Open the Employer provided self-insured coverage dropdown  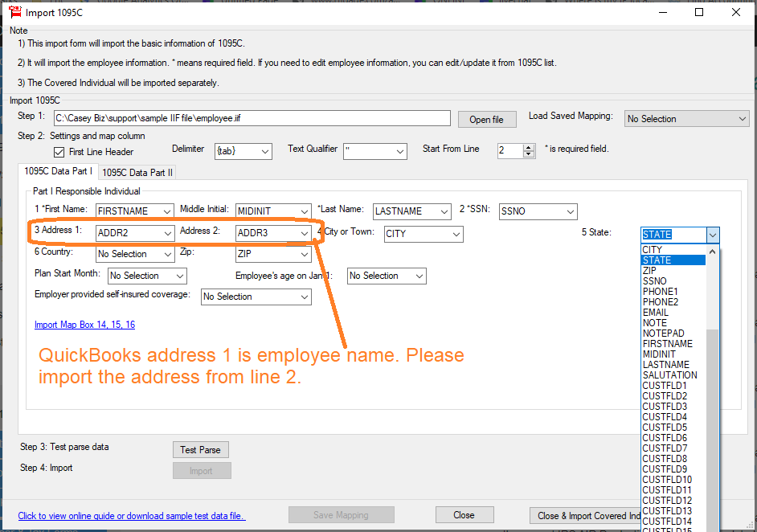point(305,297)
